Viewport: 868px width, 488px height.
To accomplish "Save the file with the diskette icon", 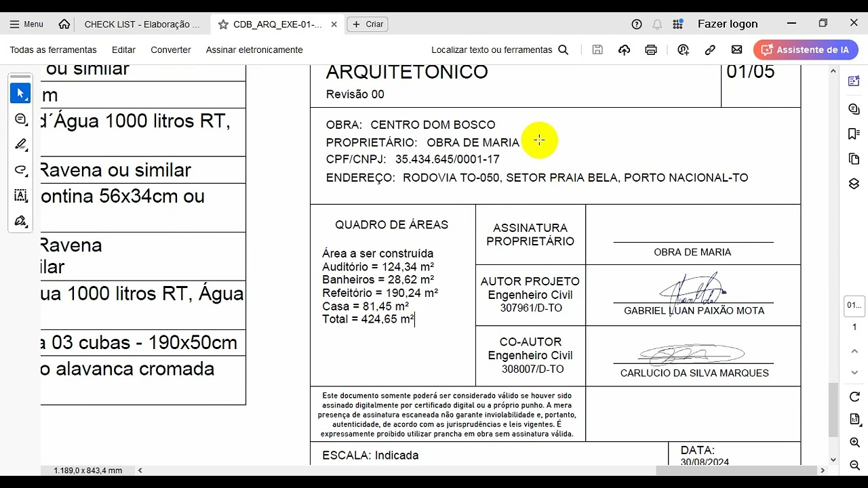I will pos(597,49).
